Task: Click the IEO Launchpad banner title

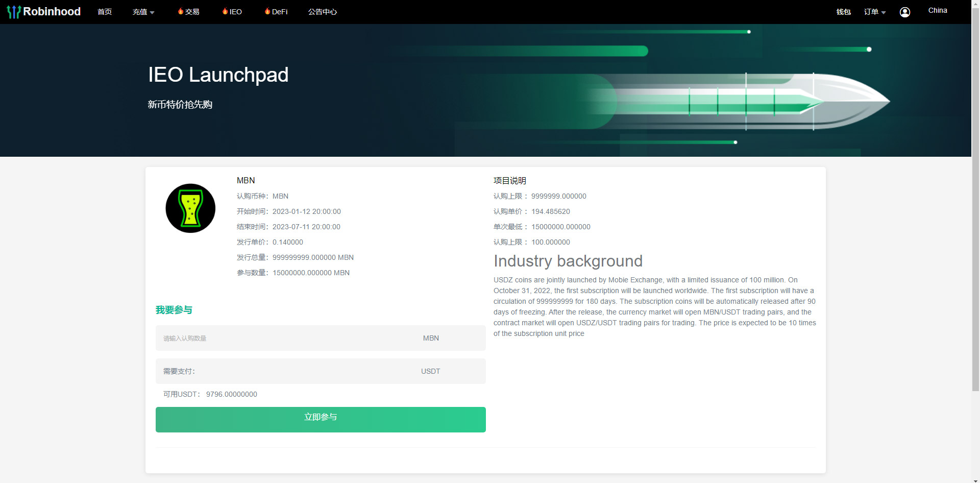Action: coord(218,75)
